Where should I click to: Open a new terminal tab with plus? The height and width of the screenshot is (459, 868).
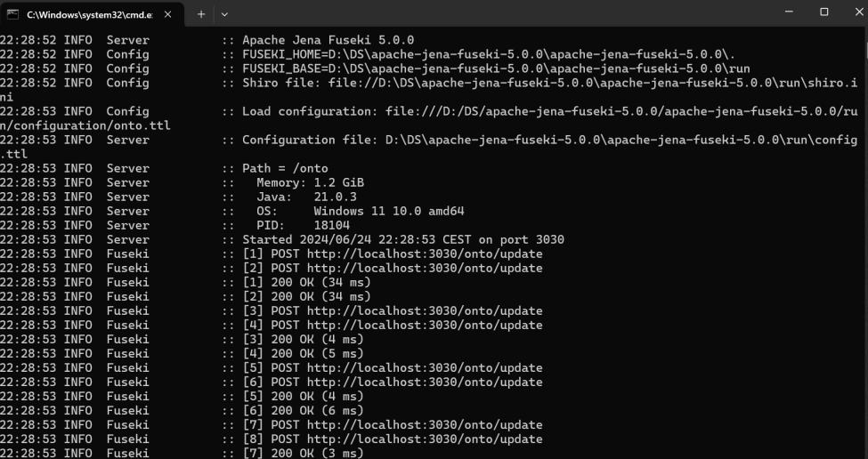[201, 14]
